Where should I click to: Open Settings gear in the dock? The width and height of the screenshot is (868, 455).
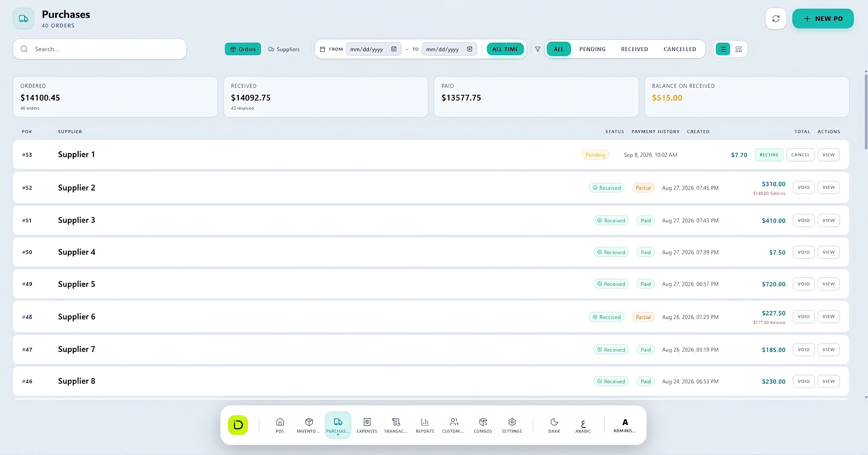click(512, 425)
